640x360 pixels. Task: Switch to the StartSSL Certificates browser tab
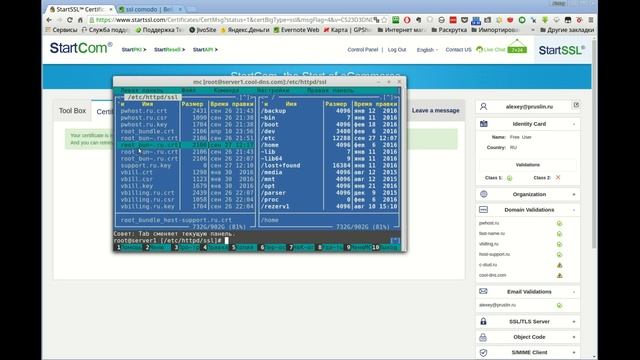pos(80,9)
